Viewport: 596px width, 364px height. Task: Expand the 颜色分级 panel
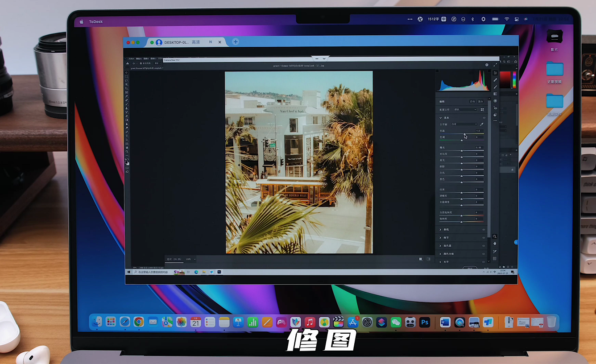click(x=441, y=254)
